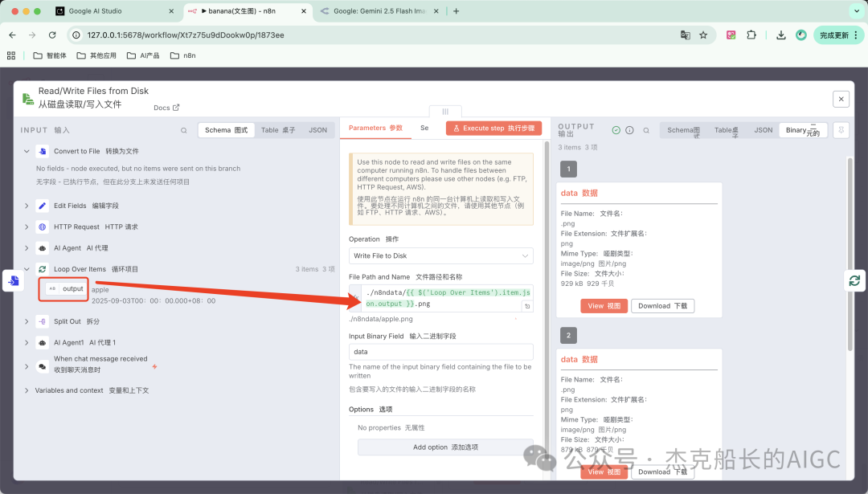Click the expression expand icon in path field
This screenshot has height=494, width=868.
point(527,306)
